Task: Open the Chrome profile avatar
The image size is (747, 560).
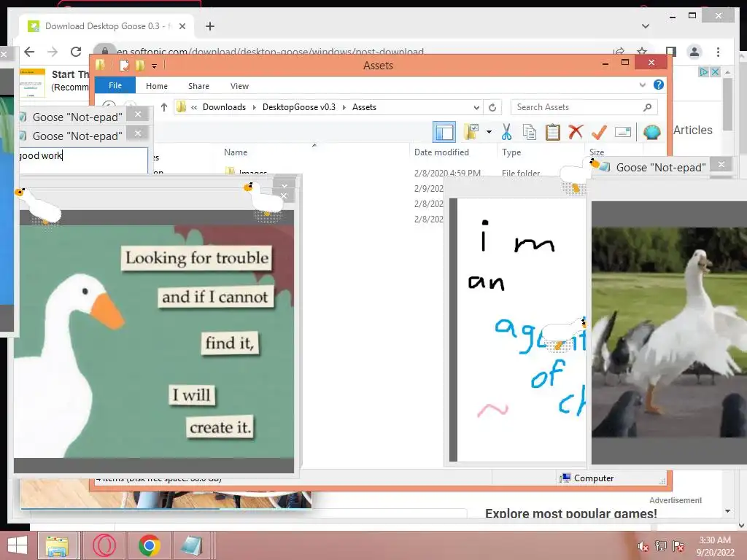Action: (x=694, y=52)
